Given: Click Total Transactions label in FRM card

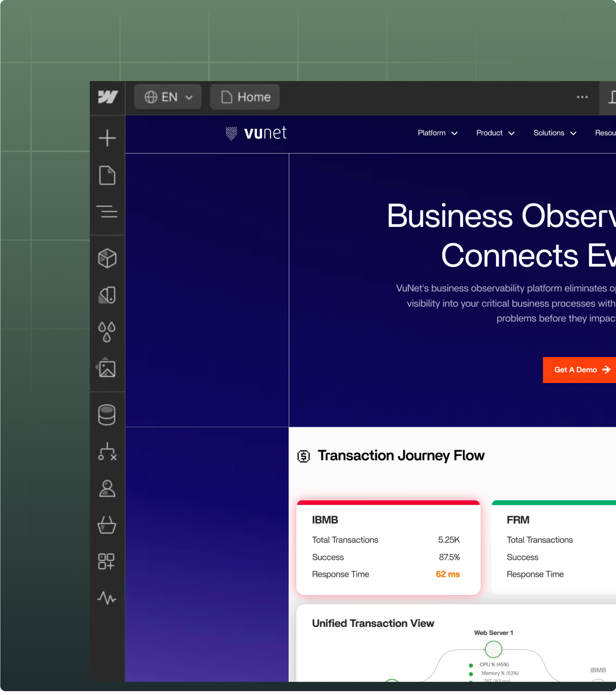Looking at the screenshot, I should pos(540,540).
